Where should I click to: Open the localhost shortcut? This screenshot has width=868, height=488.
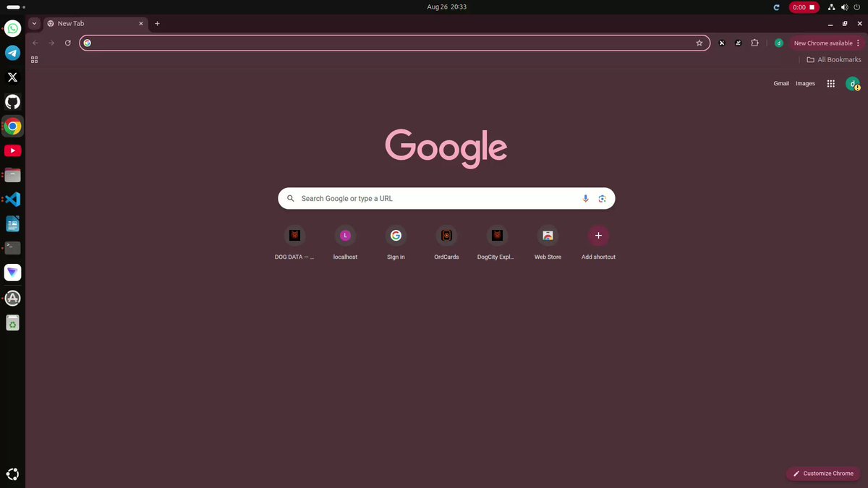(x=345, y=244)
